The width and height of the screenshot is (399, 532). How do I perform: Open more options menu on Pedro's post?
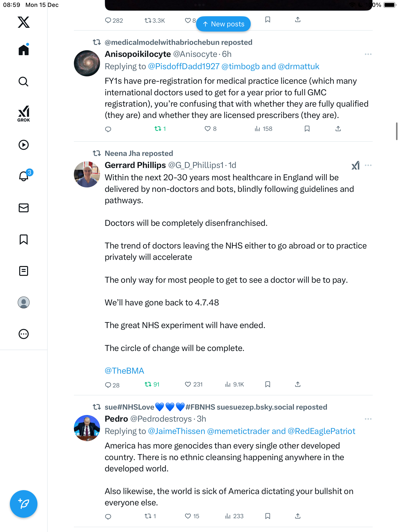(x=368, y=419)
